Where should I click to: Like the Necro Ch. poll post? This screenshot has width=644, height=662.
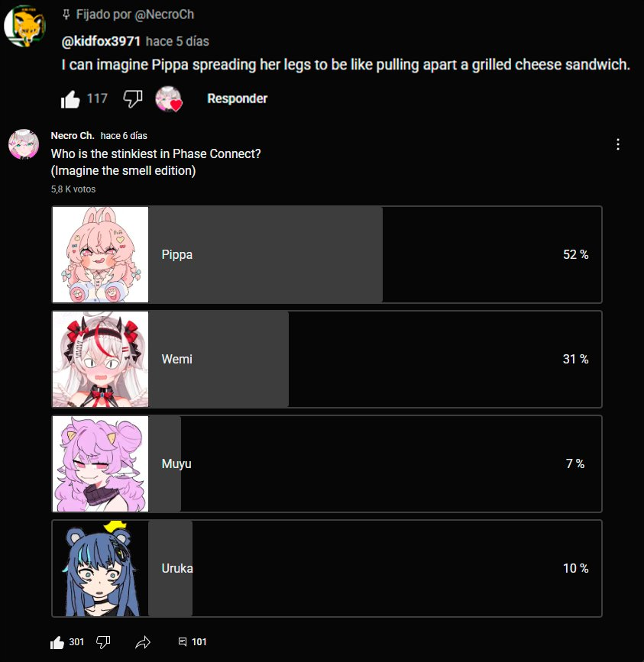click(57, 642)
